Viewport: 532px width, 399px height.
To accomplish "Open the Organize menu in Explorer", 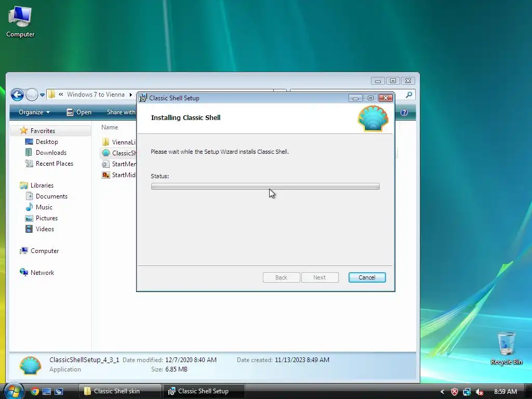I will tap(34, 112).
